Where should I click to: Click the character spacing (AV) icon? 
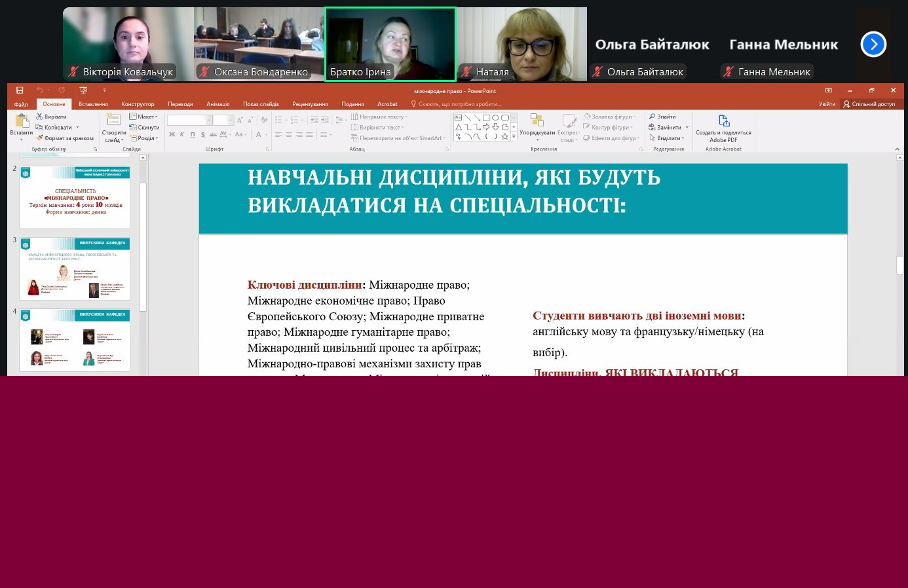coord(223,134)
